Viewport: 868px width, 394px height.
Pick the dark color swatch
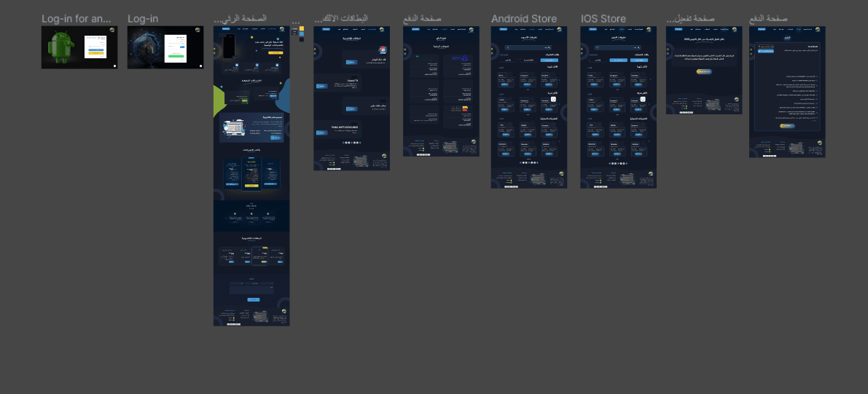pyautogui.click(x=302, y=39)
